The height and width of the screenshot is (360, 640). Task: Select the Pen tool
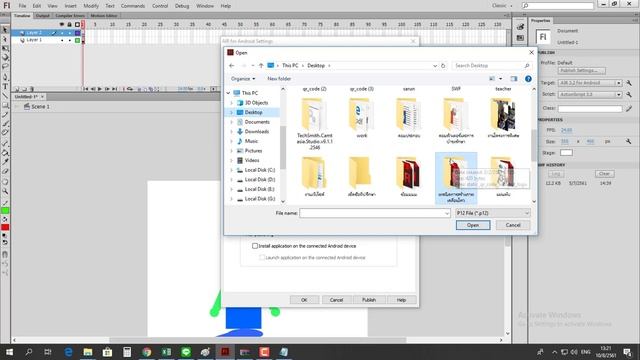[5, 77]
